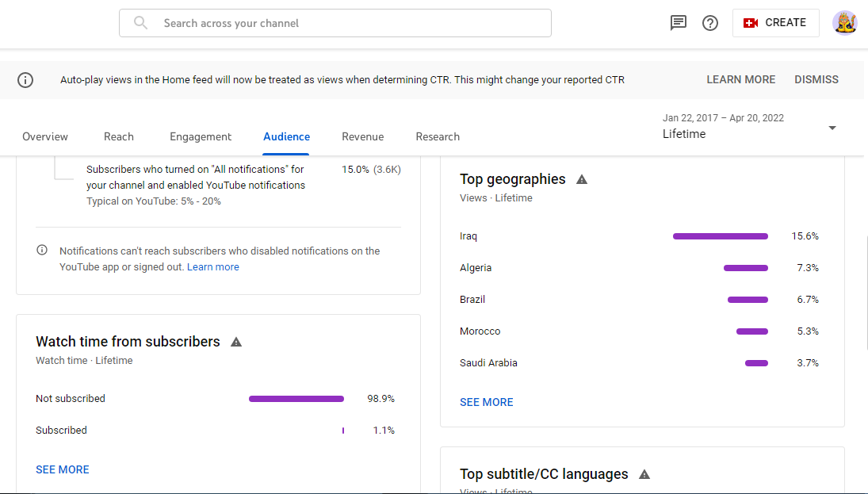
Task: Select the Engagement tab
Action: (201, 137)
